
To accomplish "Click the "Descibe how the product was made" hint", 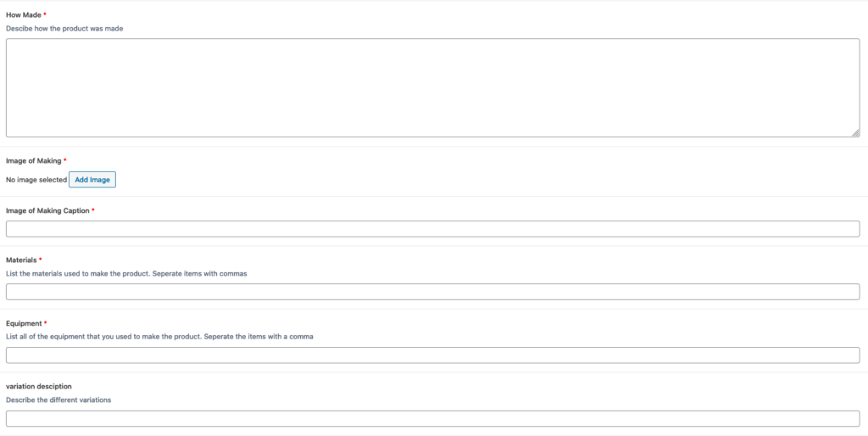I will click(x=66, y=28).
